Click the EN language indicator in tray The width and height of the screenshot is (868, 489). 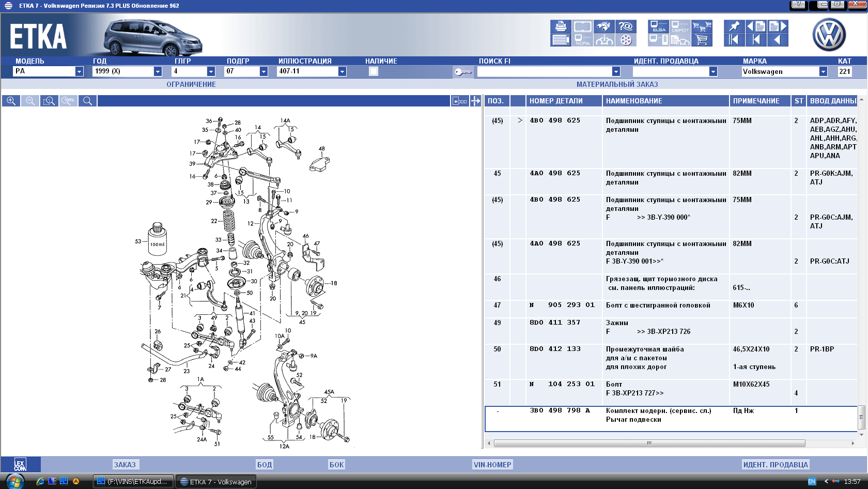click(x=812, y=481)
